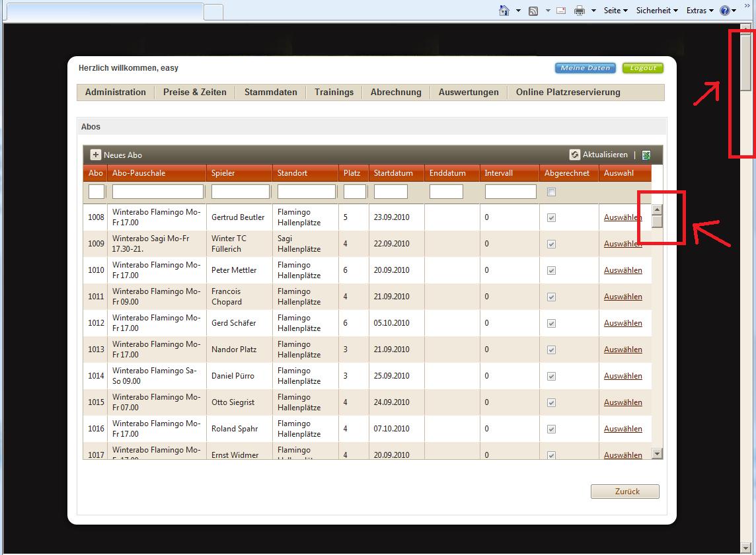The image size is (756, 555).
Task: Show more toolbar commands via double chevron
Action: 747,5
